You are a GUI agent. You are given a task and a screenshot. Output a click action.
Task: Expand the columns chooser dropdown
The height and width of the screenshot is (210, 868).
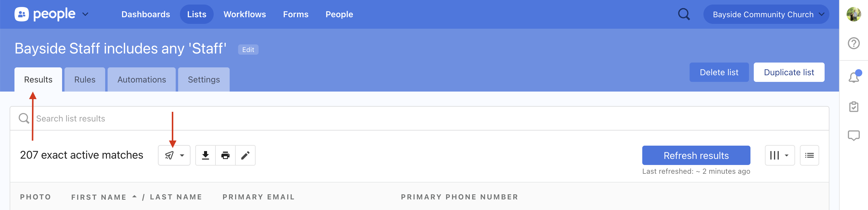coord(779,155)
